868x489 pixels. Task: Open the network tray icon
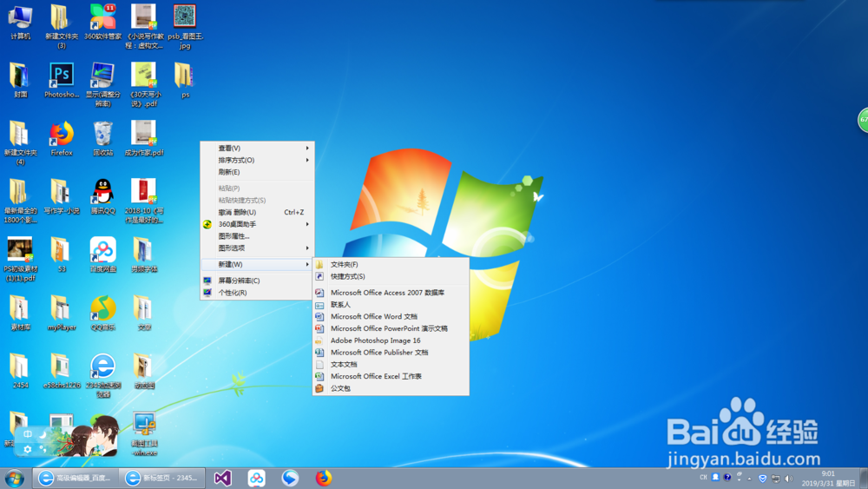[775, 479]
